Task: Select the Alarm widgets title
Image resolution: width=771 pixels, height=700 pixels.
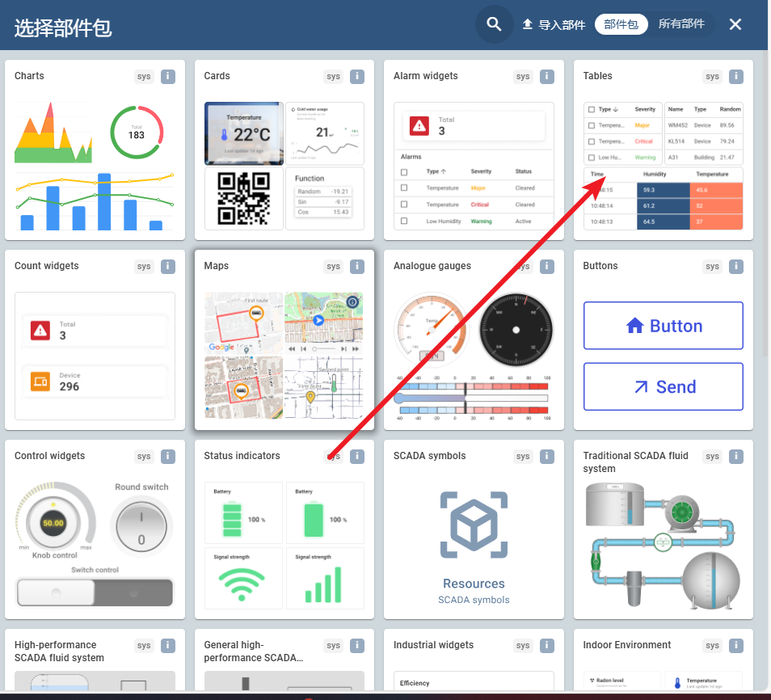Action: [425, 76]
